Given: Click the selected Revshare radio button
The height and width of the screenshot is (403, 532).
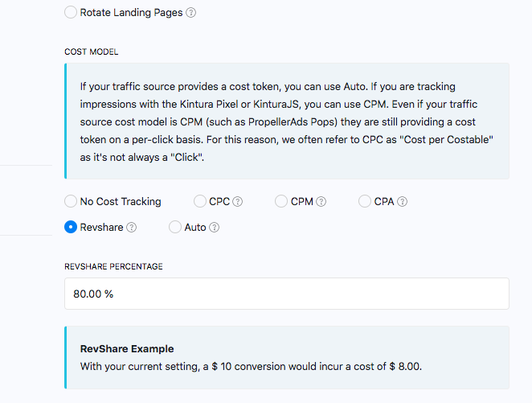Looking at the screenshot, I should pyautogui.click(x=71, y=228).
